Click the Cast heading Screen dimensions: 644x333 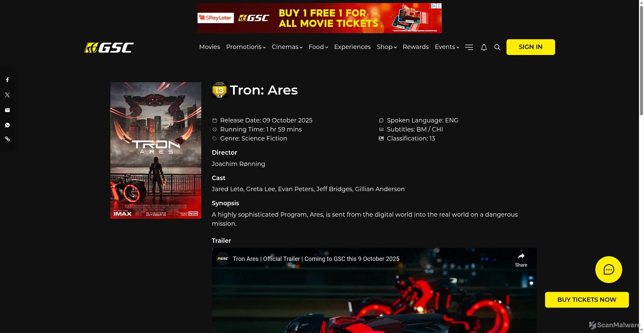219,178
